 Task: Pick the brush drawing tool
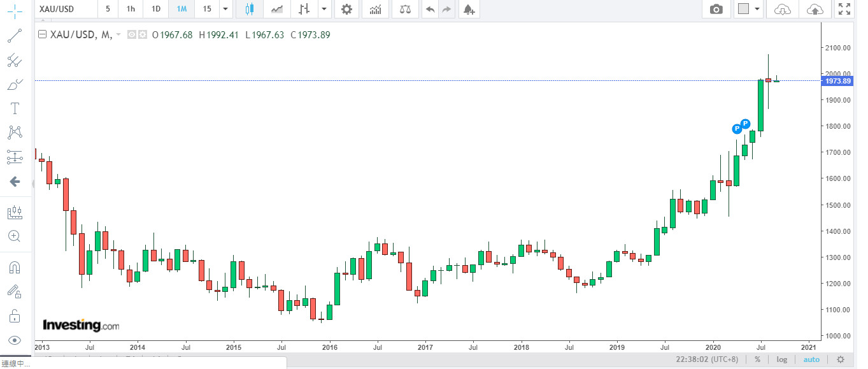[x=15, y=84]
